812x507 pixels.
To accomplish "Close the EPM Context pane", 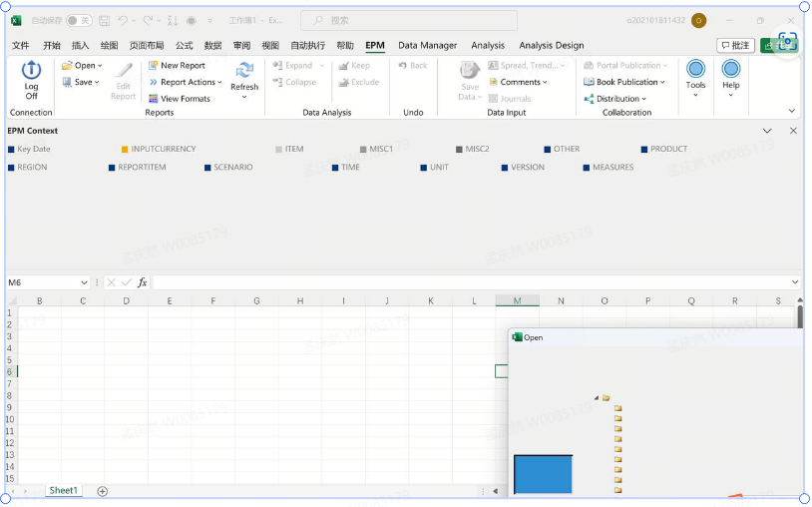I will click(x=793, y=131).
